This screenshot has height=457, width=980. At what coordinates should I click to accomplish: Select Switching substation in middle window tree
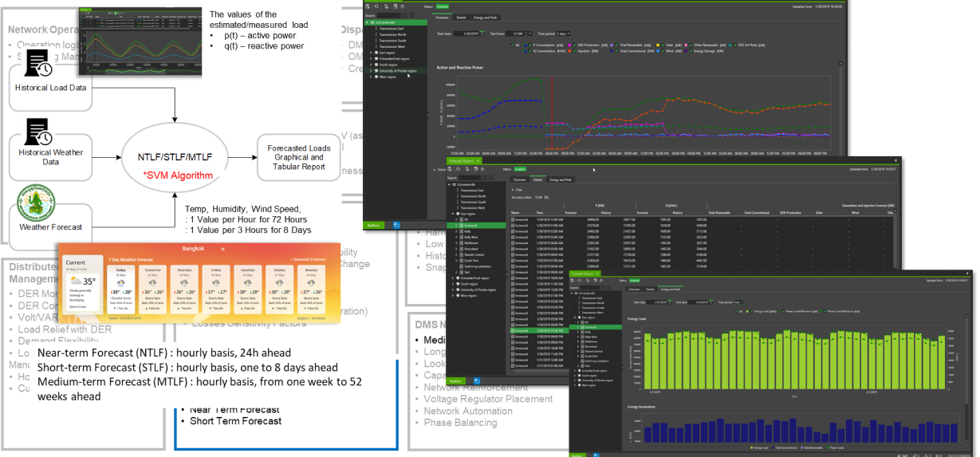point(478,266)
